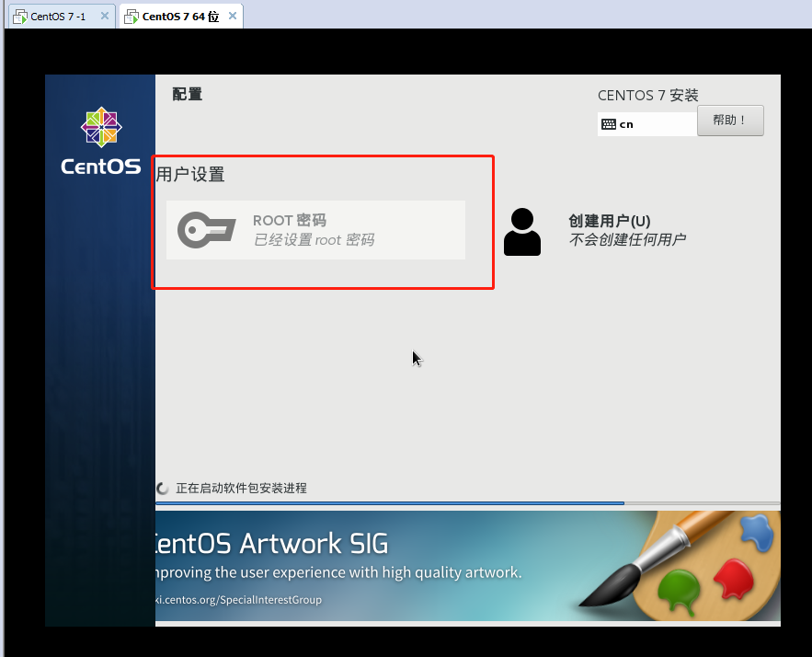Click the SpecialInterestGroup wiki URL text
Viewport: 812px width, 657px height.
238,599
